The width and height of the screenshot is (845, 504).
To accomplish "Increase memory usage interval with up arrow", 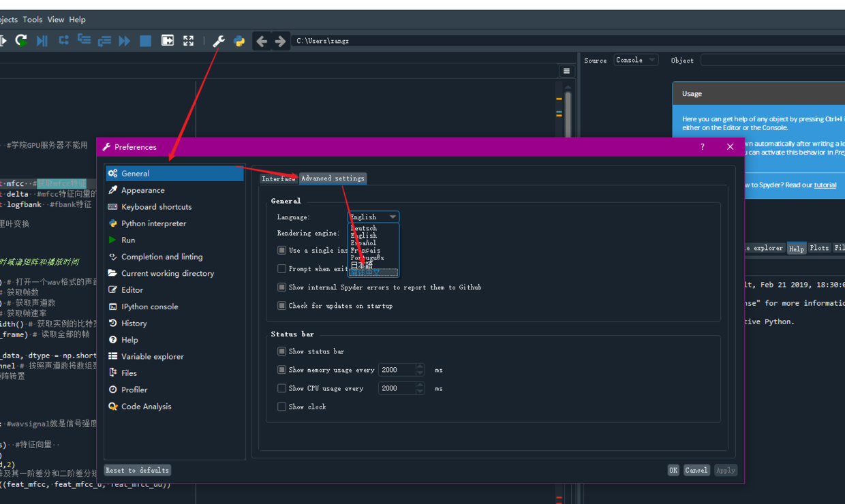I will pos(420,366).
